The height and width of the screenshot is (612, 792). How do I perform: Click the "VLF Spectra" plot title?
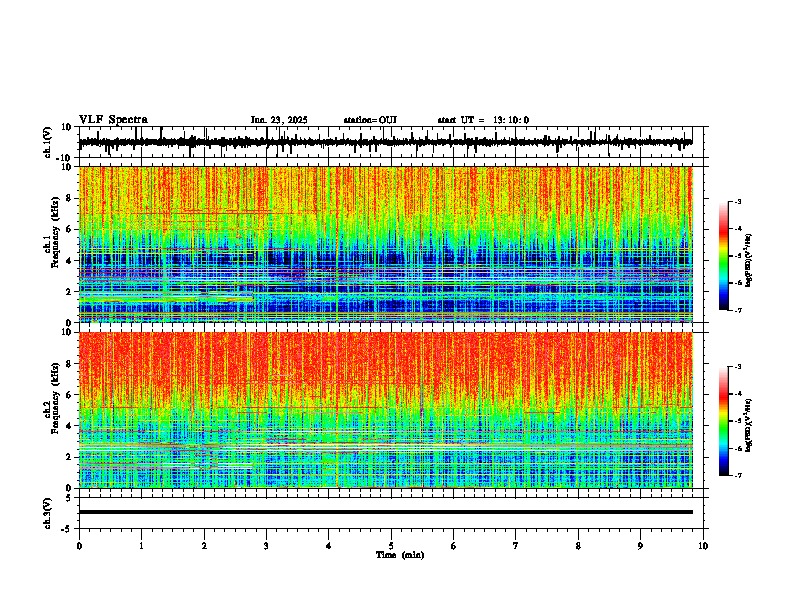tap(113, 120)
